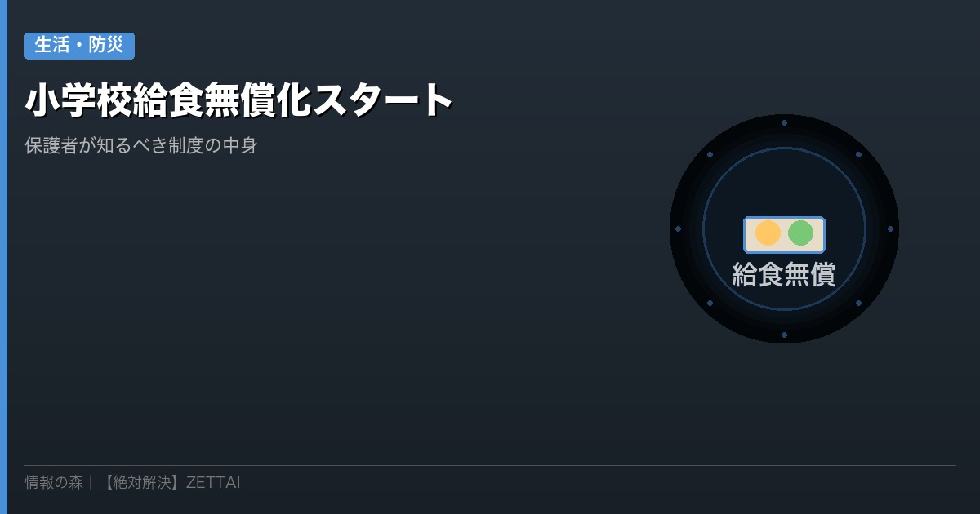Click the 給食無償 label inside the emblem

(784, 274)
